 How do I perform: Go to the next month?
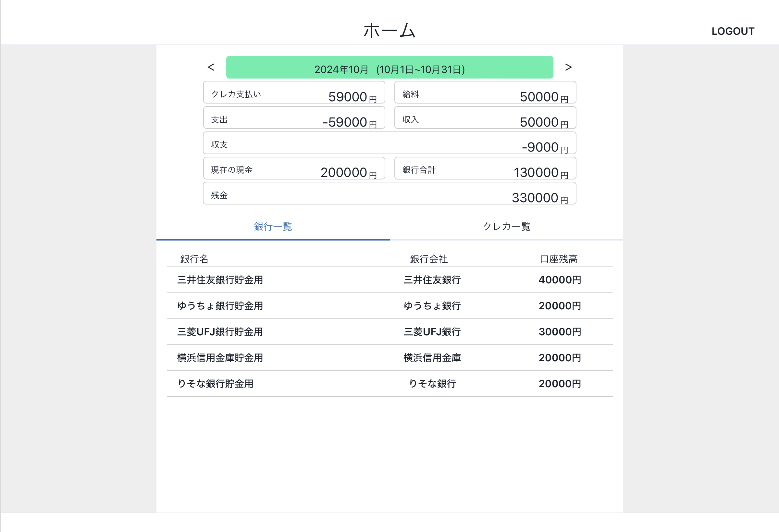[x=568, y=67]
